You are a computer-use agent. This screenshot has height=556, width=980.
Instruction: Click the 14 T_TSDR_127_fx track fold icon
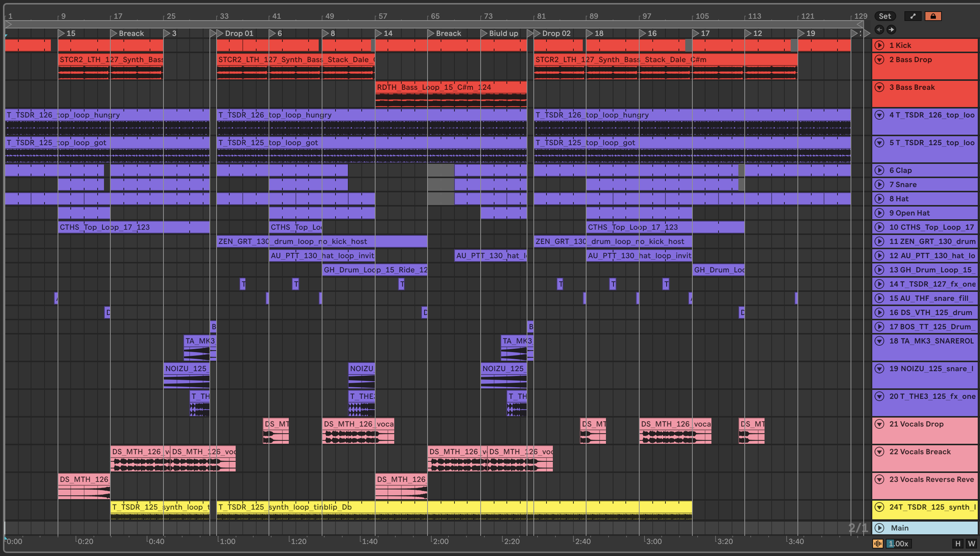tap(879, 284)
